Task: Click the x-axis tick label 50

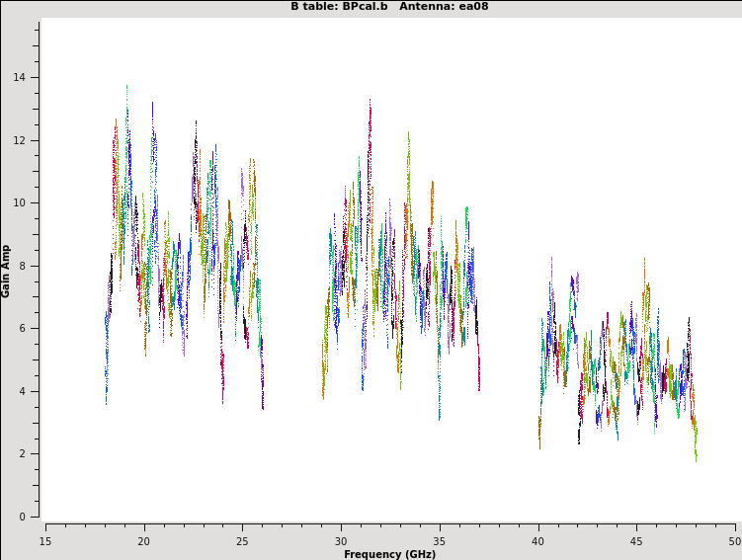Action: 734,541
